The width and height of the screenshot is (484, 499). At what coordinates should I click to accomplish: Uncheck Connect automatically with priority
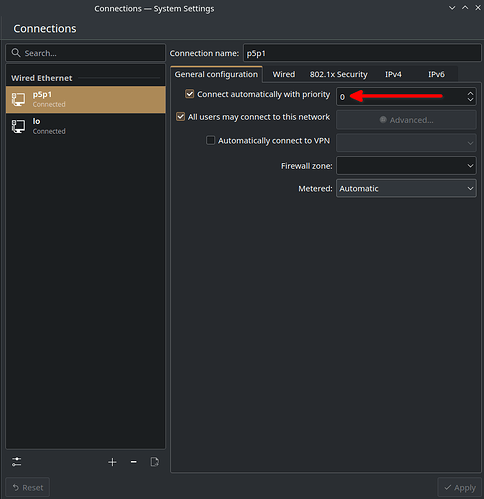coord(190,94)
